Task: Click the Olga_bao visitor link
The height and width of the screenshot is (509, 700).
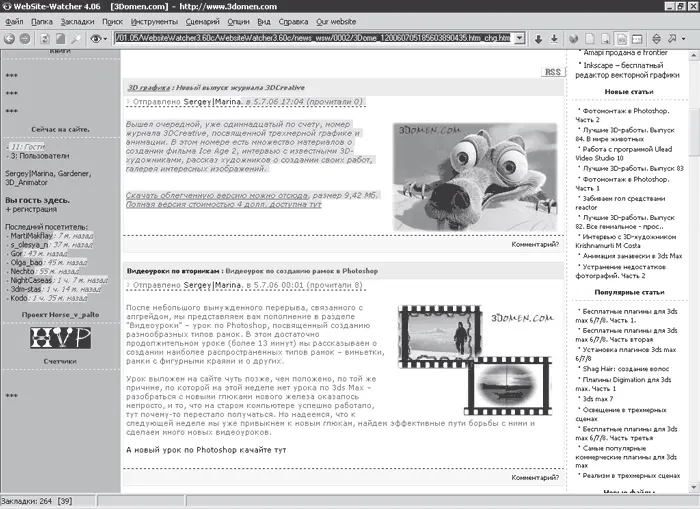Action: click(27, 263)
